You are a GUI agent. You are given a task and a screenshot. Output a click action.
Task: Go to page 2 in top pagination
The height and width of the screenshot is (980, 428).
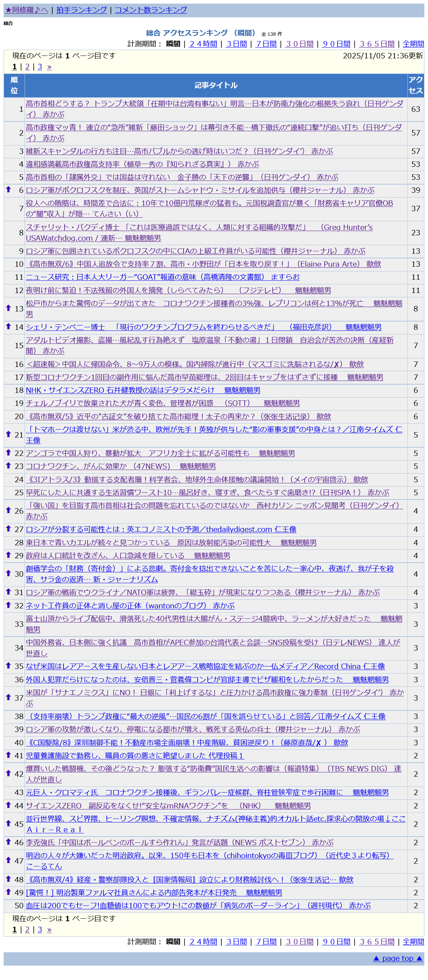click(27, 67)
